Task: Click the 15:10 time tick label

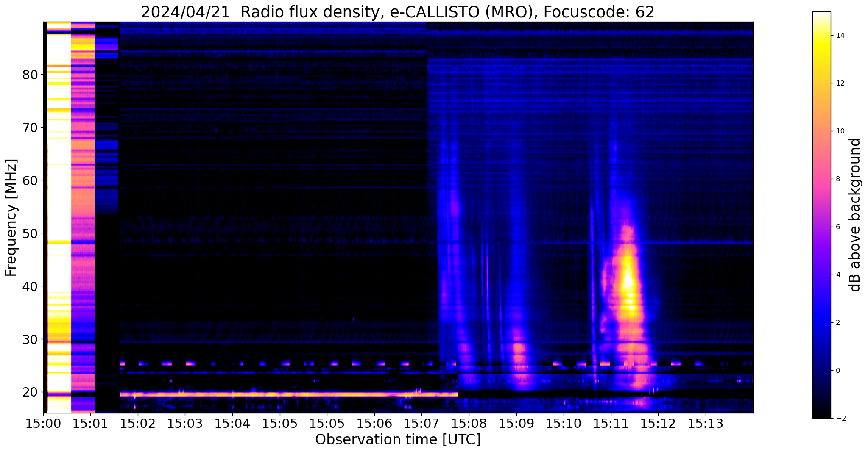Action: click(x=564, y=423)
